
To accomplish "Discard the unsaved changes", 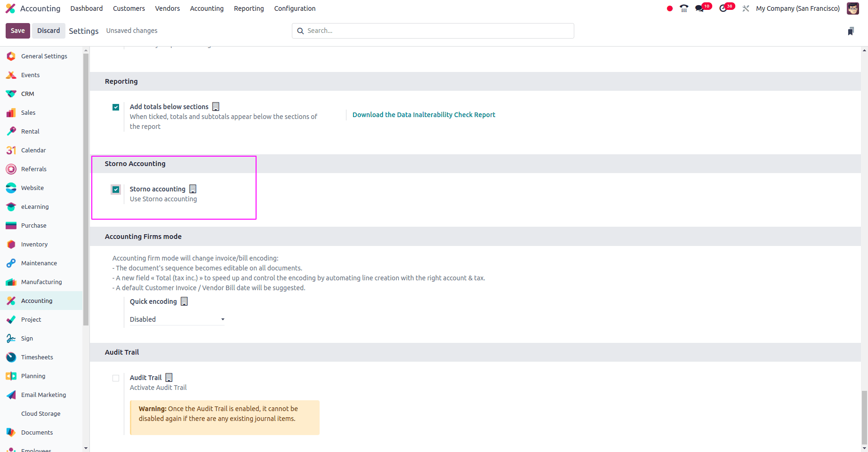I will tap(48, 31).
